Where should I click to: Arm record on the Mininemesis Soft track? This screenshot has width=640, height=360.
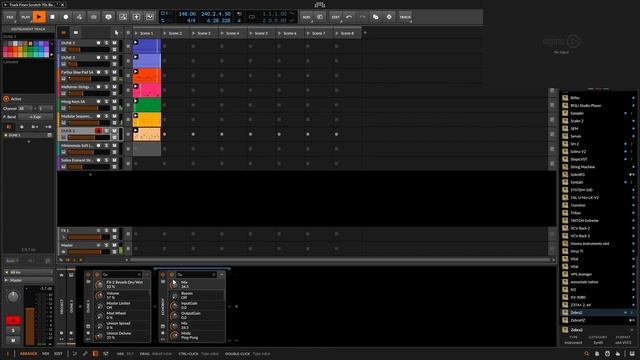[x=98, y=146]
